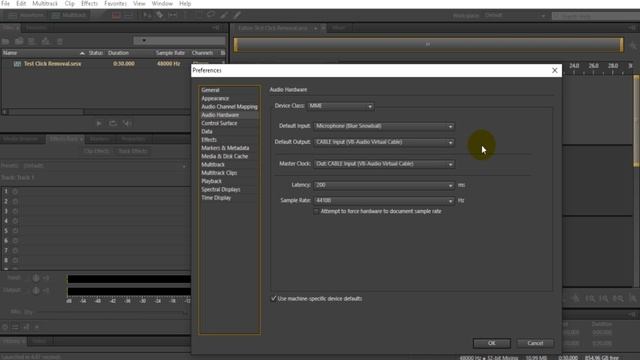Open the Editor panel file dropdown arrow
Screen dimensions: 640x360
coord(315,28)
